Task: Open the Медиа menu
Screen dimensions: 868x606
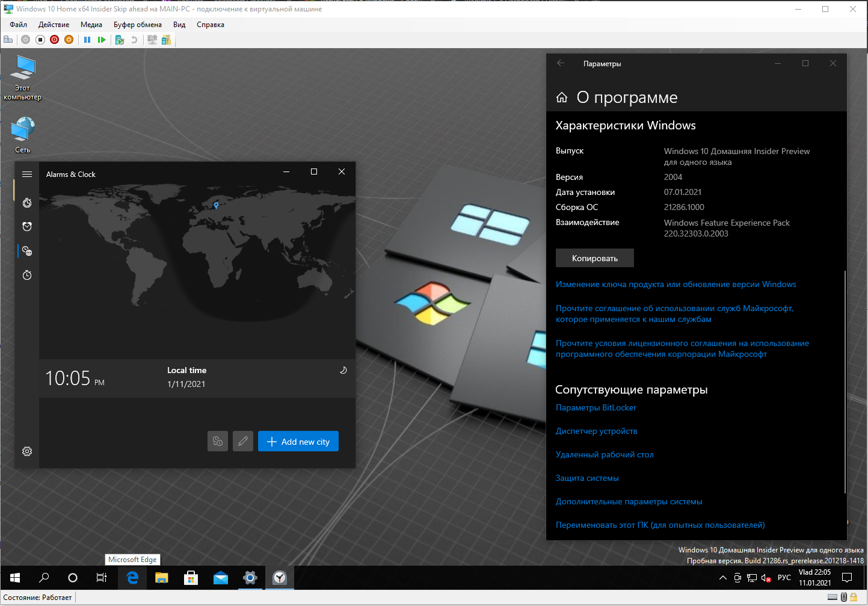Action: [x=91, y=25]
